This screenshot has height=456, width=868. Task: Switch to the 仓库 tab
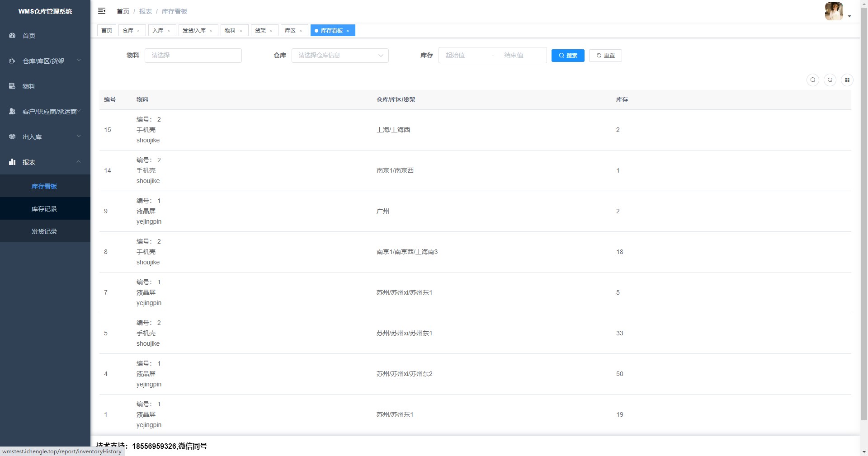click(128, 30)
